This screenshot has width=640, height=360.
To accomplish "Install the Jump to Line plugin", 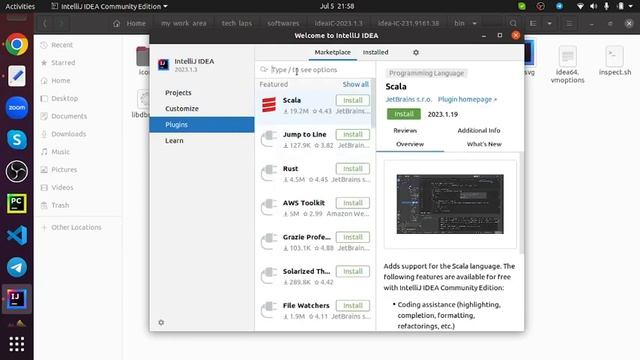I will (x=353, y=135).
